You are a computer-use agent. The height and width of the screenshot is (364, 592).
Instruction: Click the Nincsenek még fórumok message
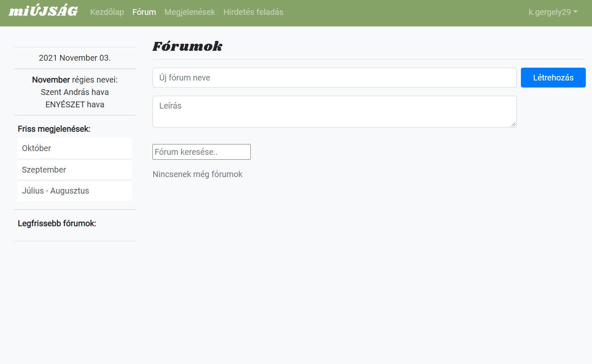(197, 174)
